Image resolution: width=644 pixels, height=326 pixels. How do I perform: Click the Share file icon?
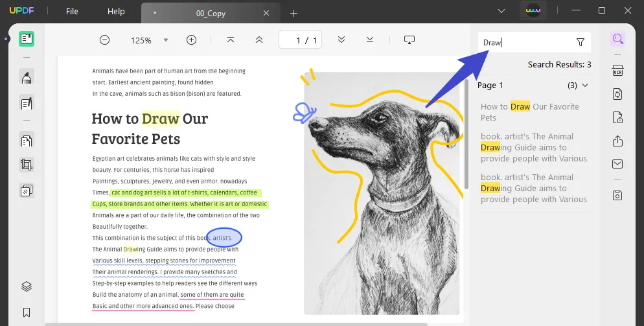(617, 141)
